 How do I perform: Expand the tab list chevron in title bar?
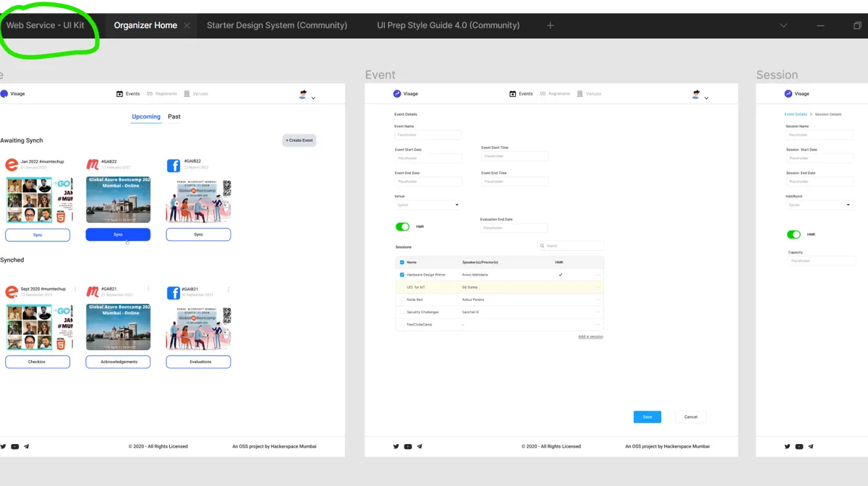pos(783,25)
